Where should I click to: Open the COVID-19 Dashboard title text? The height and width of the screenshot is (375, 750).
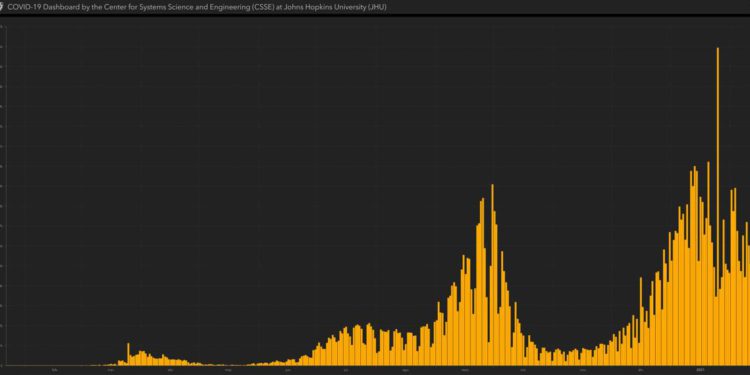[197, 7]
